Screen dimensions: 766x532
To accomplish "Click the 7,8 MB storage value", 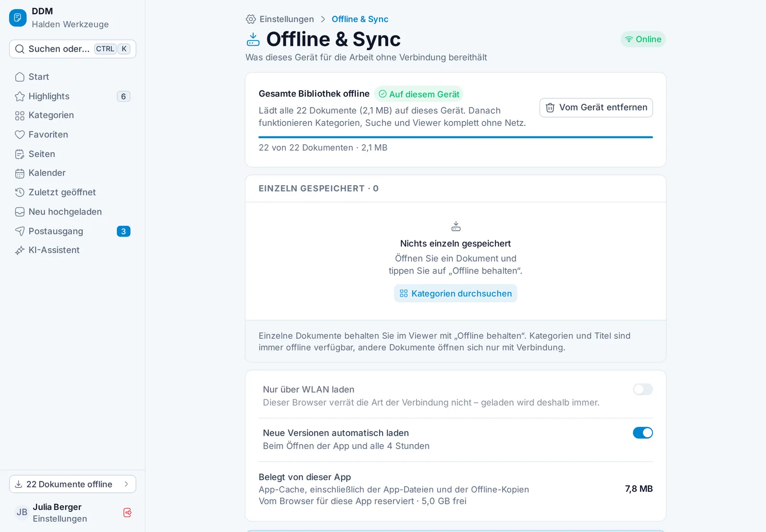I will click(x=639, y=489).
